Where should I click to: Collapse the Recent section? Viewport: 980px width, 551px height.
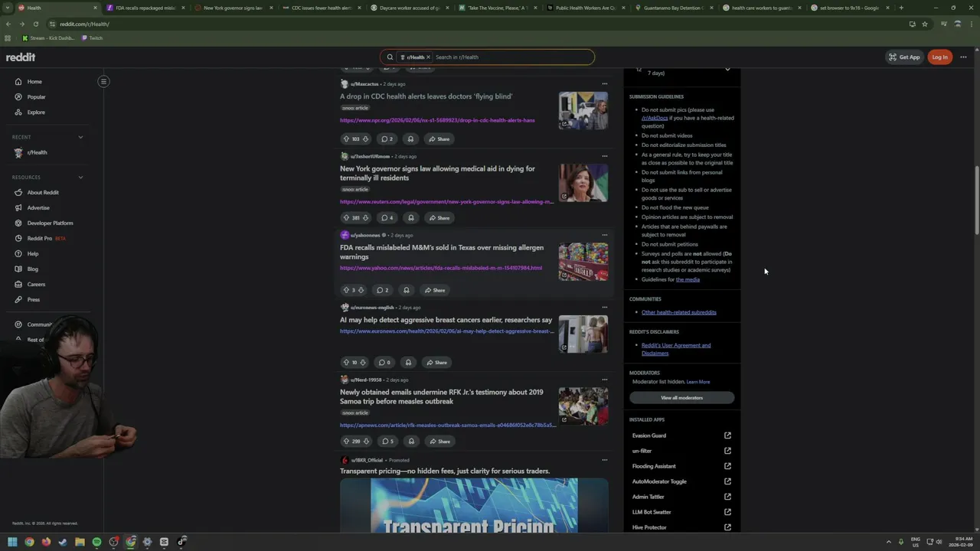click(80, 137)
